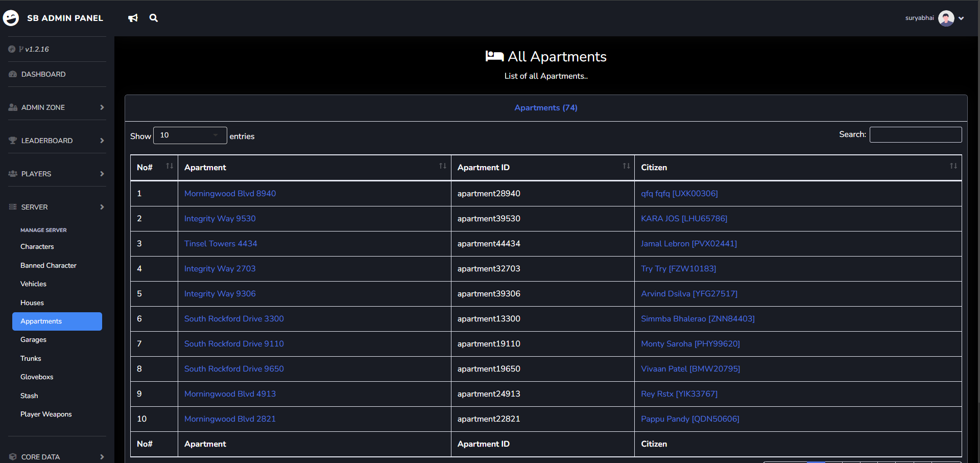
Task: Switch to the Apartments (74) tab
Action: 545,107
